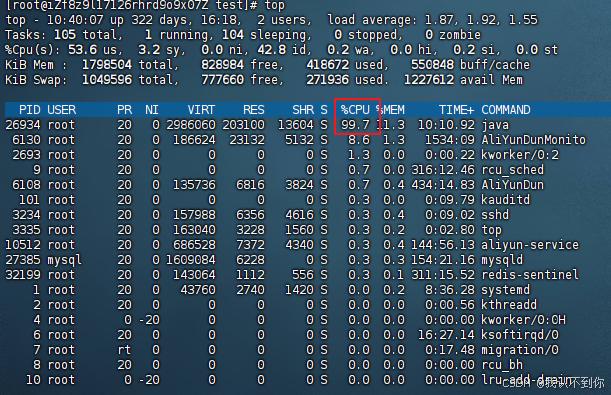Select the 1227612 avail Mem value

coord(429,80)
